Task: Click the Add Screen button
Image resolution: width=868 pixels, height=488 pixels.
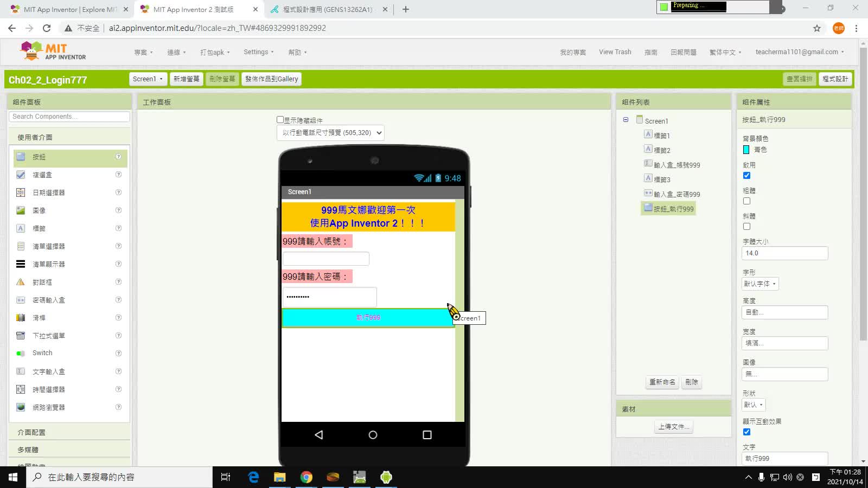Action: pyautogui.click(x=186, y=79)
